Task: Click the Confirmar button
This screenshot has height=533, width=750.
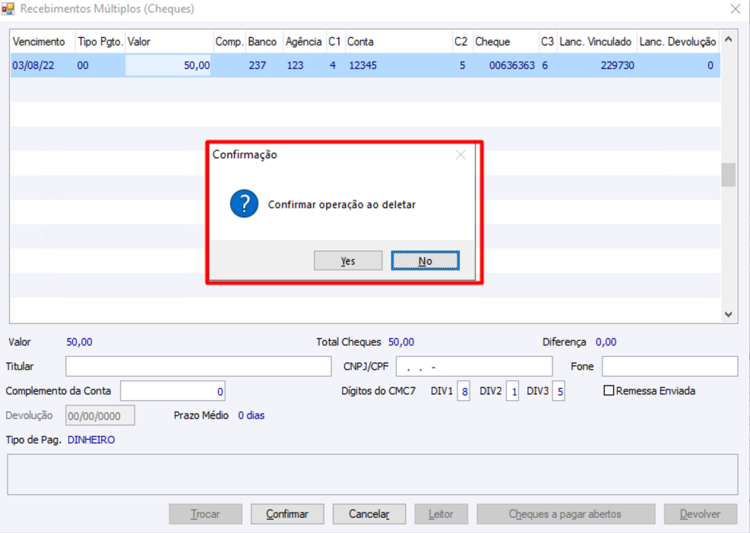Action: (x=287, y=514)
